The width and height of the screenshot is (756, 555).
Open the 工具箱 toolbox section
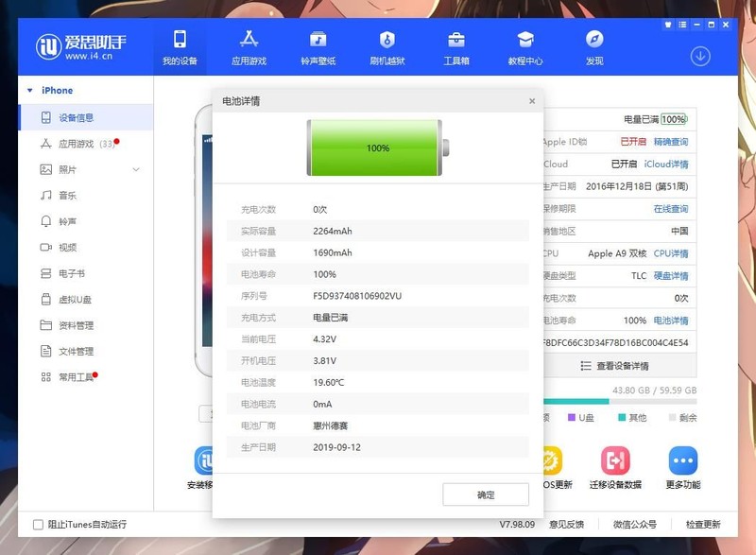455,46
